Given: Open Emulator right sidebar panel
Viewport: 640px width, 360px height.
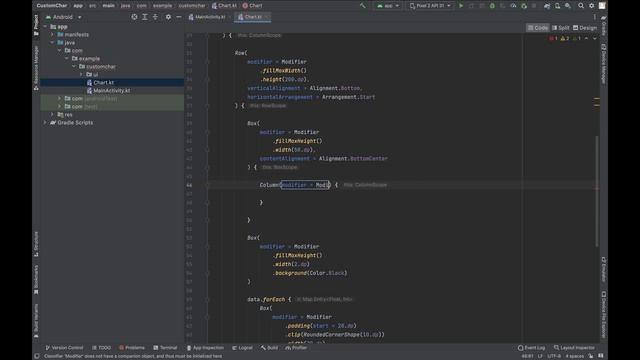Looking at the screenshot, I should coord(604,269).
